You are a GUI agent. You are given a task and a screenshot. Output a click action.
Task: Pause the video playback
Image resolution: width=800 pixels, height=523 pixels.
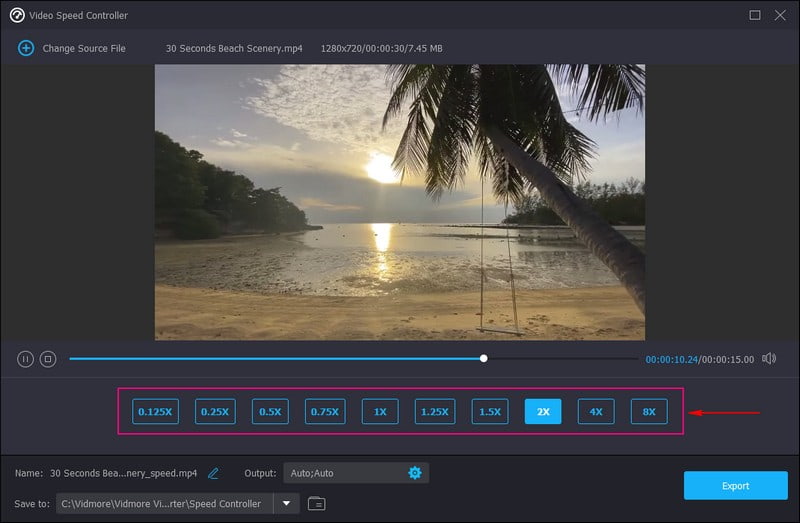26,359
